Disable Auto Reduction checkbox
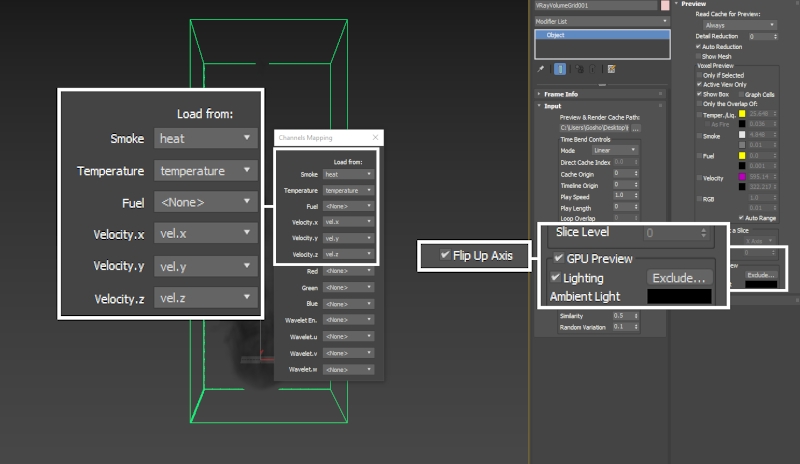 point(698,46)
